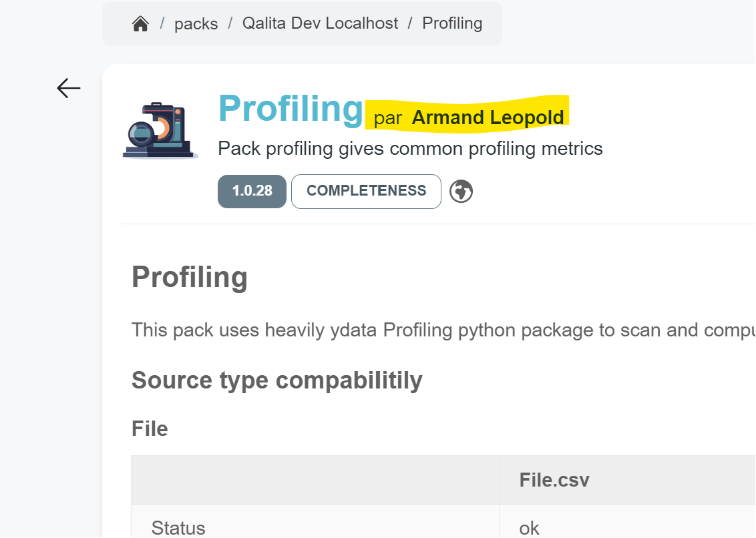Click Source type compabilitily heading

[276, 380]
